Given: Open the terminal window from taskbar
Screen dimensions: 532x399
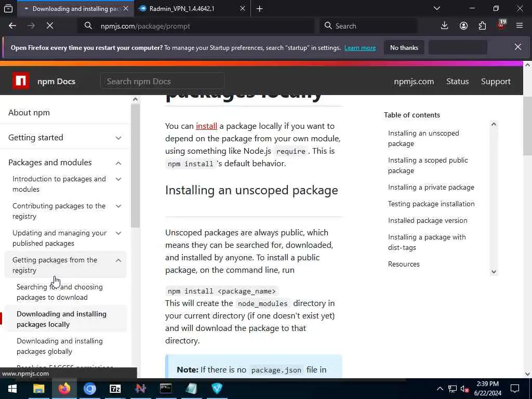Looking at the screenshot, I should pyautogui.click(x=166, y=389).
